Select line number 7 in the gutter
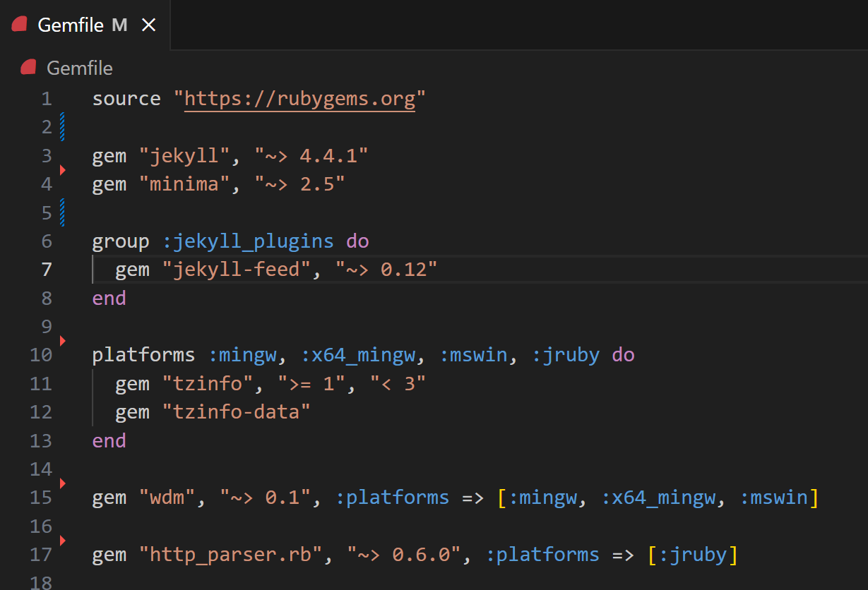The height and width of the screenshot is (590, 868). click(x=47, y=270)
